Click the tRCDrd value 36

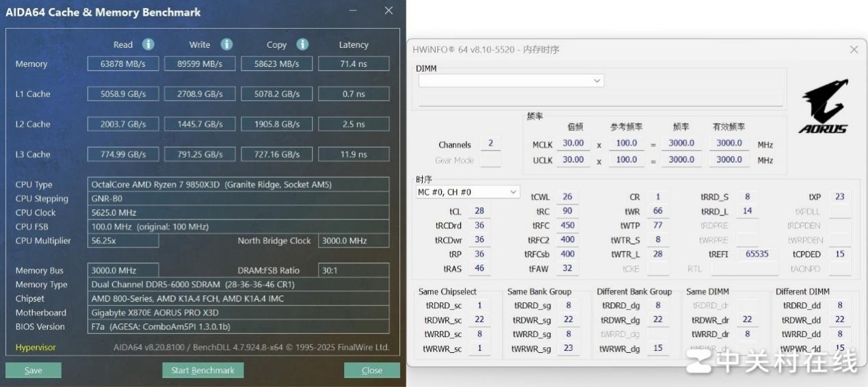(479, 226)
